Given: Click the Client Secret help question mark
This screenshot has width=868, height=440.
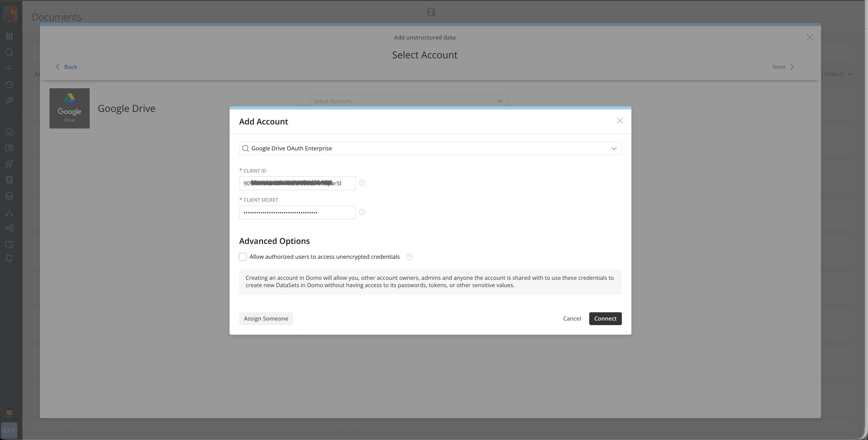Looking at the screenshot, I should [x=362, y=212].
